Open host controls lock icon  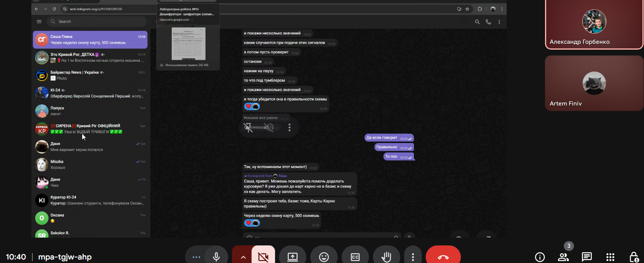click(634, 257)
